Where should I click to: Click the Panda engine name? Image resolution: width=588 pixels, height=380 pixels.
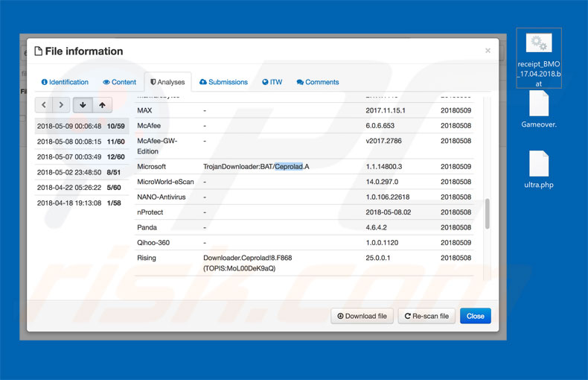(147, 227)
